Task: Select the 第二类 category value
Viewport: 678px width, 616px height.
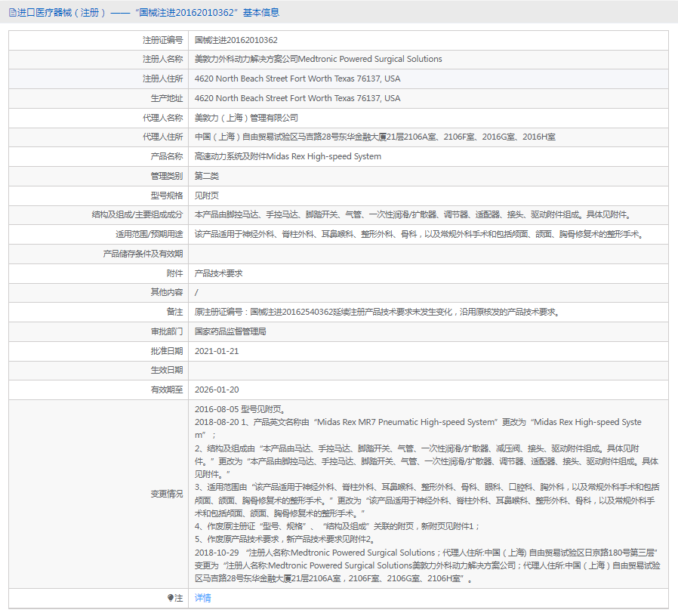Action: point(207,176)
